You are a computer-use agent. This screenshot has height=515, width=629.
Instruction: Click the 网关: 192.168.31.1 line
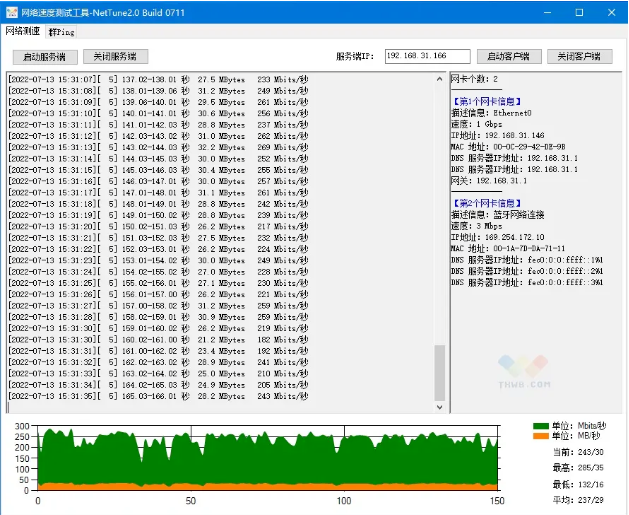tap(489, 180)
